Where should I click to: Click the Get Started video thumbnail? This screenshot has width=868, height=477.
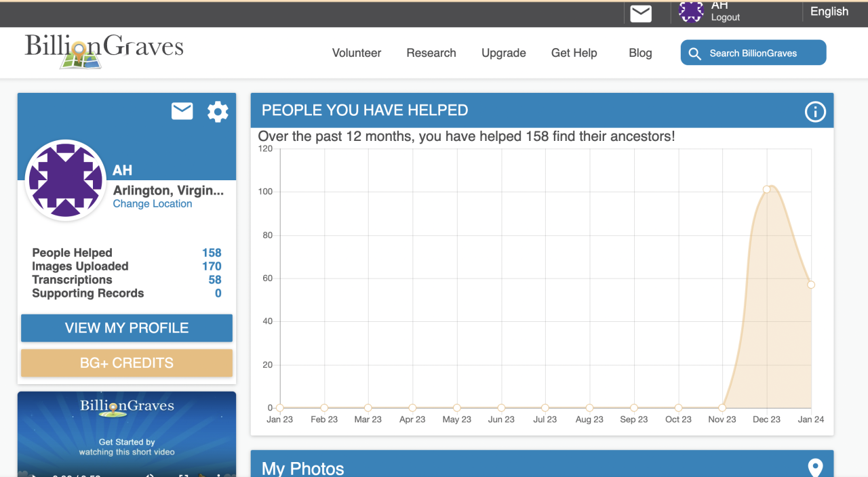pyautogui.click(x=127, y=434)
